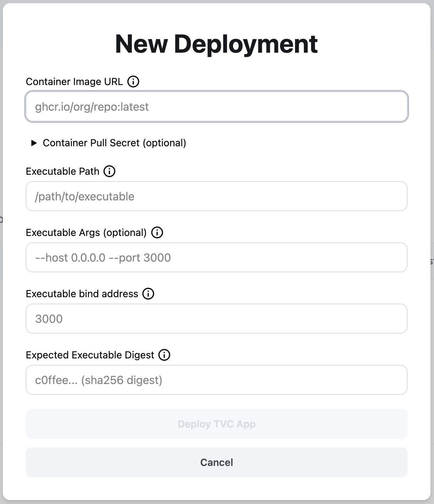Image resolution: width=434 pixels, height=504 pixels.
Task: Focus the sha256 digest input field
Action: (216, 380)
